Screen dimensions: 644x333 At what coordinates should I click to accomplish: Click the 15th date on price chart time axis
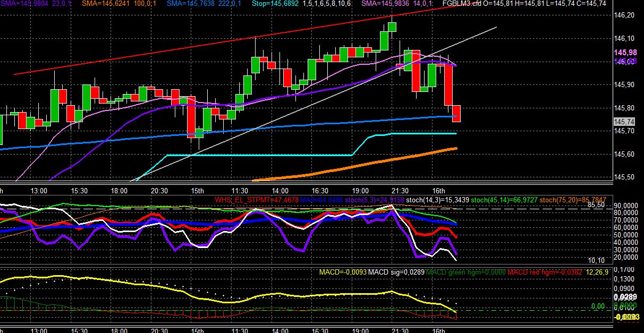coord(198,191)
